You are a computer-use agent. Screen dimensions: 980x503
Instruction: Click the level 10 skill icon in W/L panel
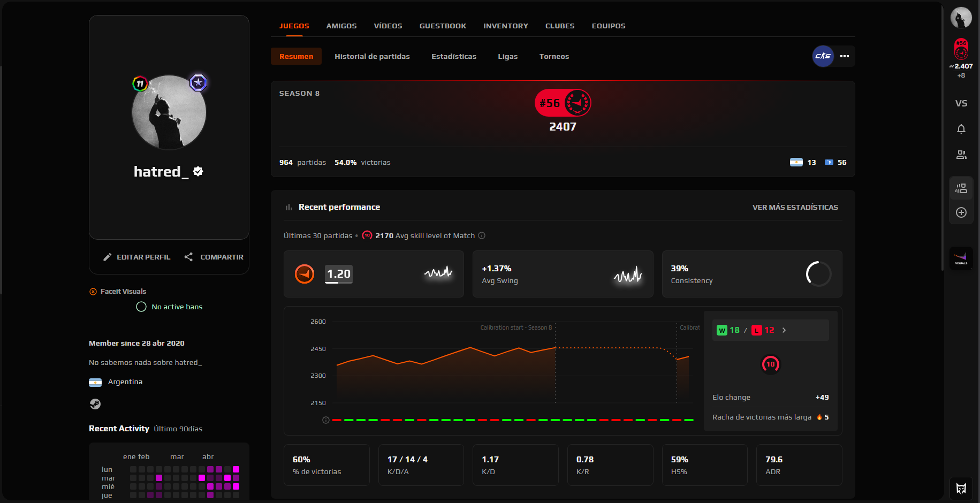click(x=771, y=364)
